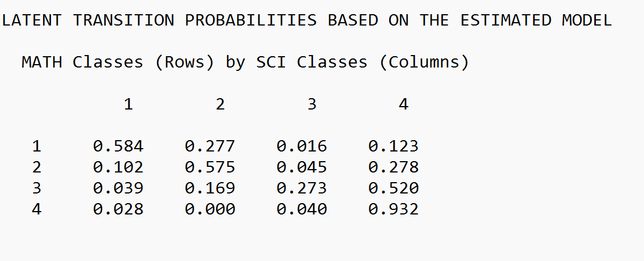Select the value 0.277
The width and height of the screenshot is (644, 261).
tap(210, 146)
